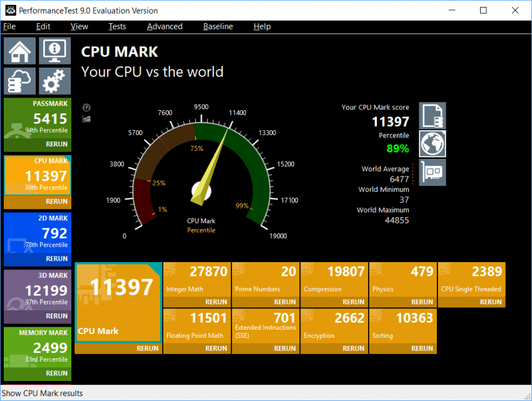The image size is (532, 401).
Task: Rerun the Memory Mark test
Action: [x=38, y=373]
